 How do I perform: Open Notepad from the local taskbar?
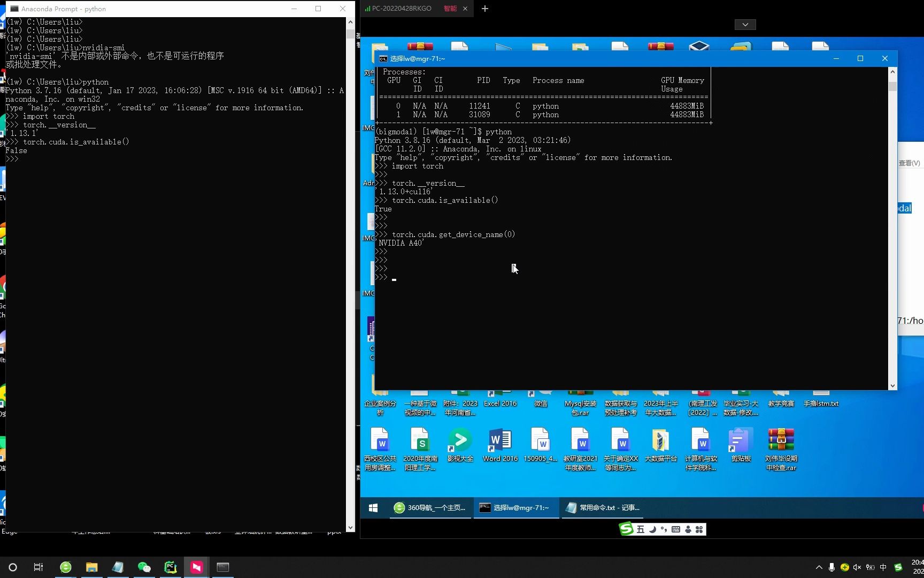tap(118, 567)
